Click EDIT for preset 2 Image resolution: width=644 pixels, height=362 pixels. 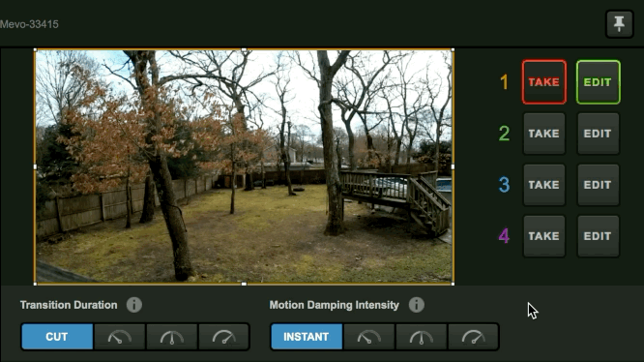[598, 134]
